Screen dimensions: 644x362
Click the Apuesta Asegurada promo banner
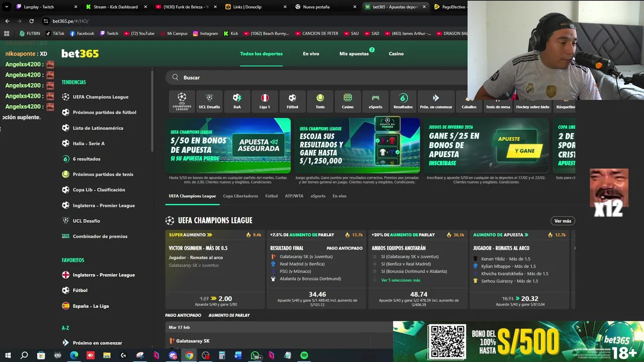click(x=228, y=145)
